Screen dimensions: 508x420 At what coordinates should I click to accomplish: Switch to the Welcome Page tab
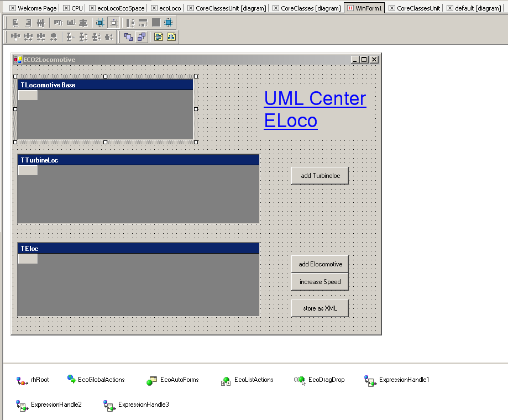coord(36,8)
